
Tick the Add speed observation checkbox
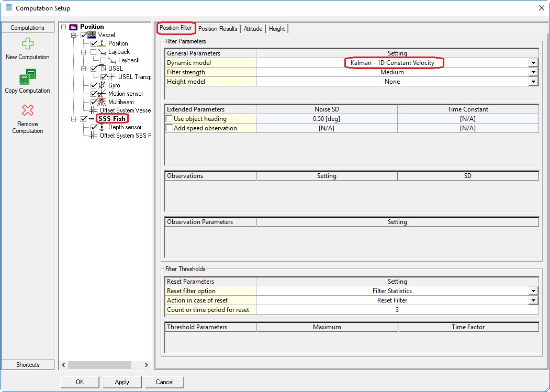pyautogui.click(x=169, y=128)
